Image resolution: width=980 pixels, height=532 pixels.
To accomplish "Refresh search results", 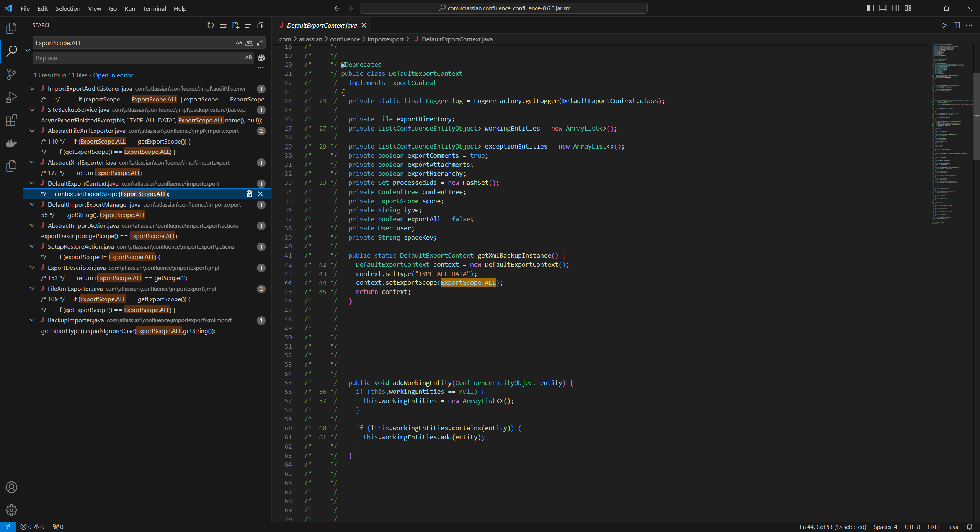I will [211, 25].
